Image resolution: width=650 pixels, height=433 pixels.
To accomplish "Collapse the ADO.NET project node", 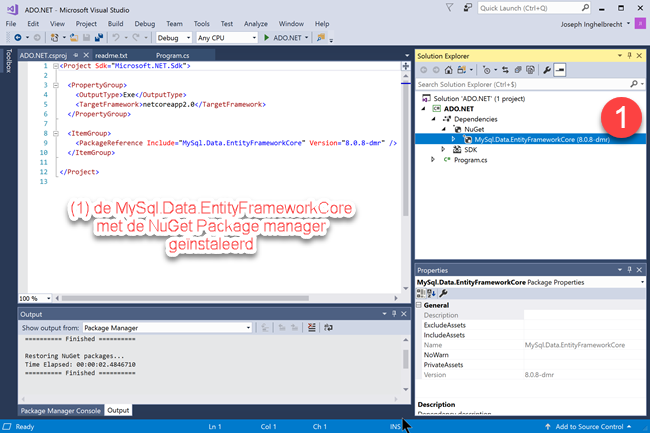I will click(423, 109).
